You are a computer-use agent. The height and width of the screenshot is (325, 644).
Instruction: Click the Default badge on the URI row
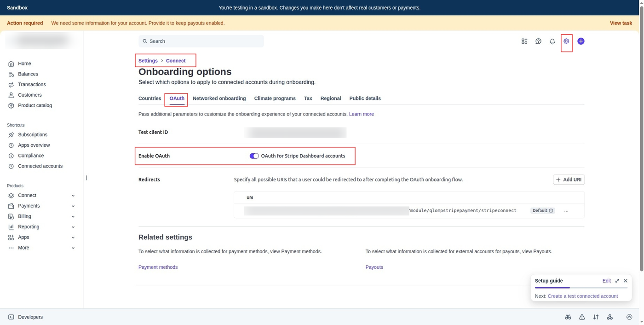(543, 211)
